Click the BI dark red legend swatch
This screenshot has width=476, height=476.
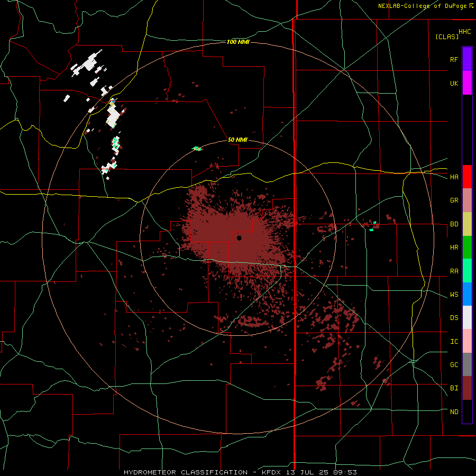467,388
